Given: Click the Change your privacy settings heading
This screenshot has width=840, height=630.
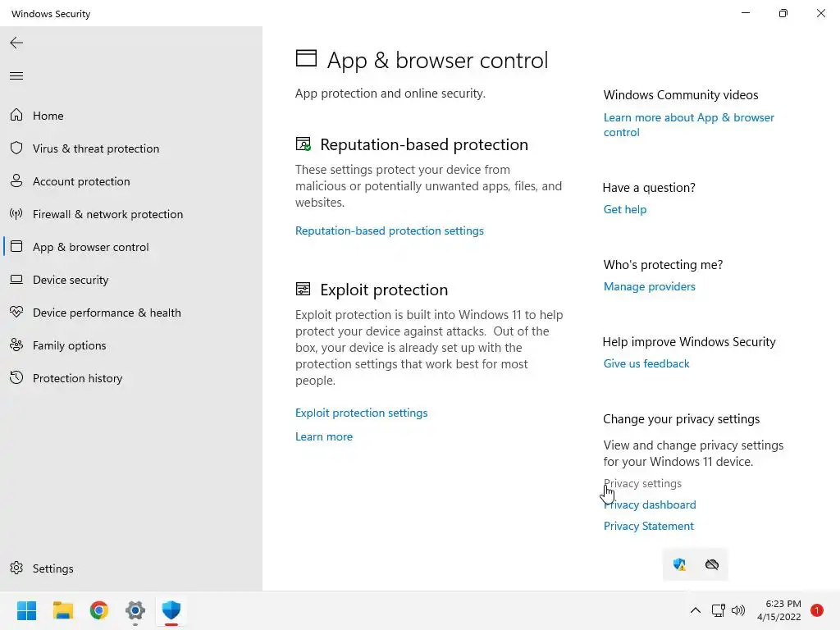Looking at the screenshot, I should (682, 419).
